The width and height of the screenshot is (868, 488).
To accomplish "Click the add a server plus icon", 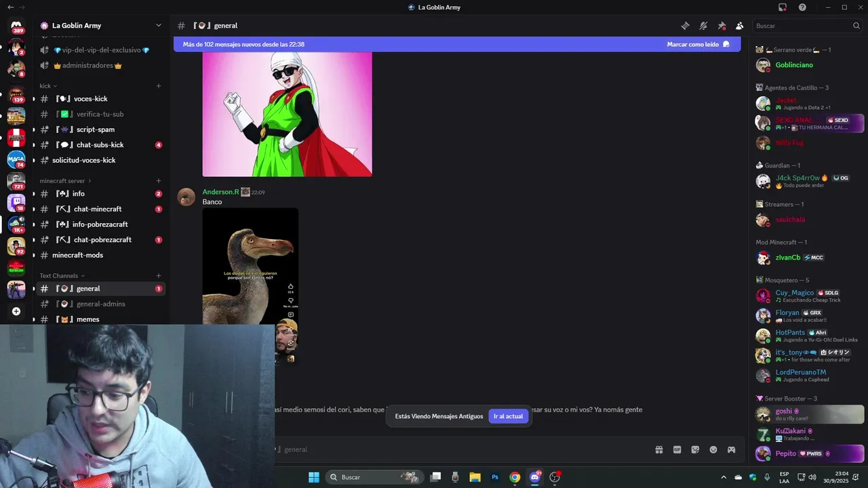I will 16,311.
